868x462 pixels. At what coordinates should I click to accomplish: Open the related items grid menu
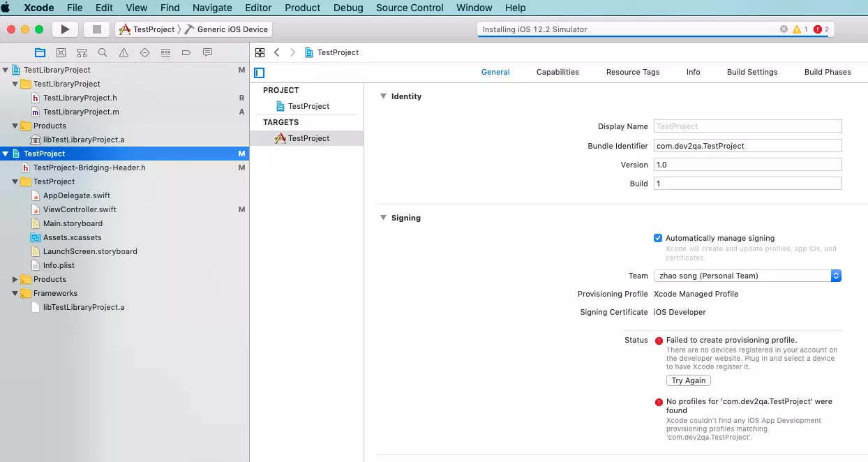pyautogui.click(x=260, y=52)
